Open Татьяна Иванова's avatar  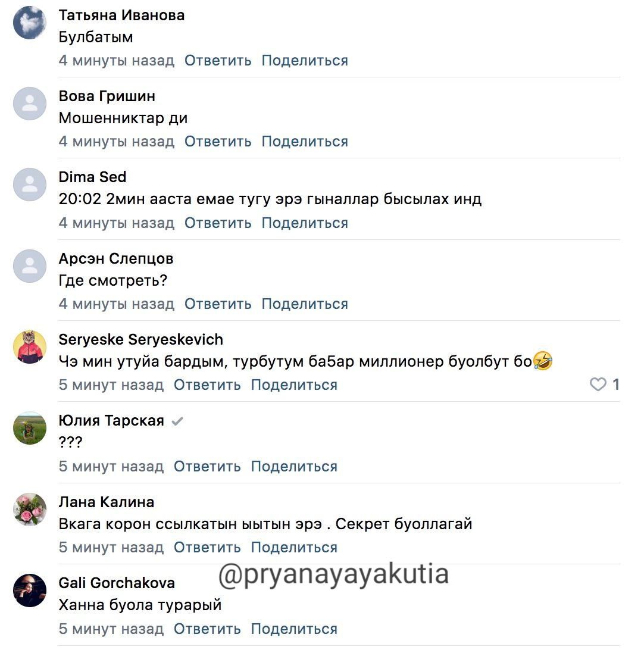[x=30, y=23]
